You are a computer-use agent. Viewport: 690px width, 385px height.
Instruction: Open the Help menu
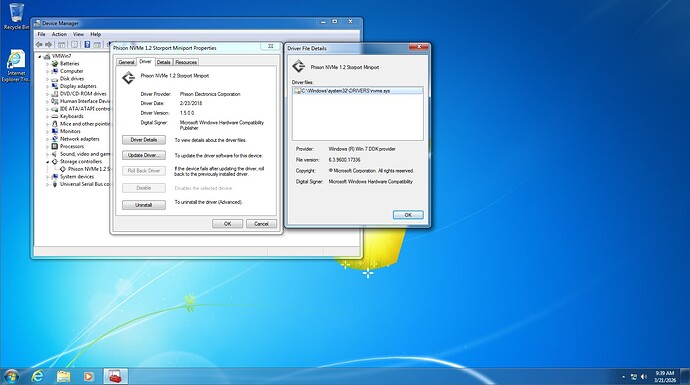(95, 34)
